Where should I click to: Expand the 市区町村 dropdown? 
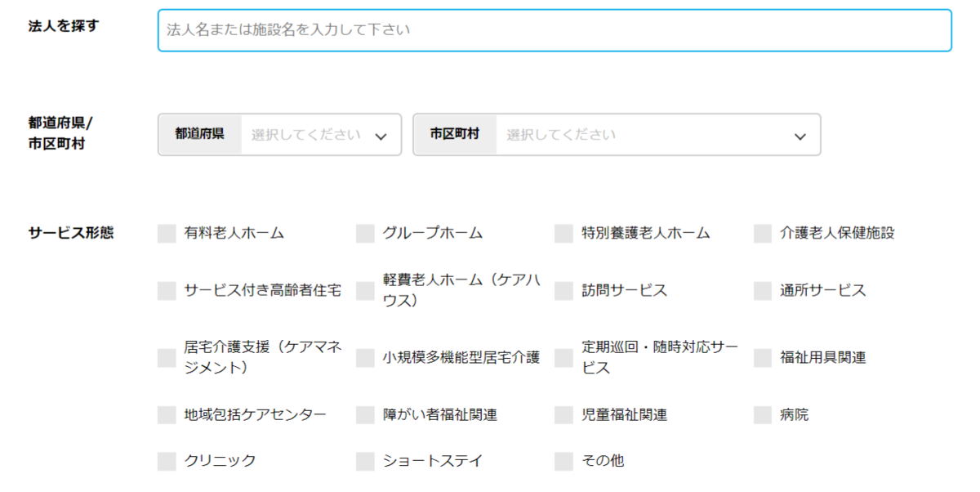(x=657, y=135)
